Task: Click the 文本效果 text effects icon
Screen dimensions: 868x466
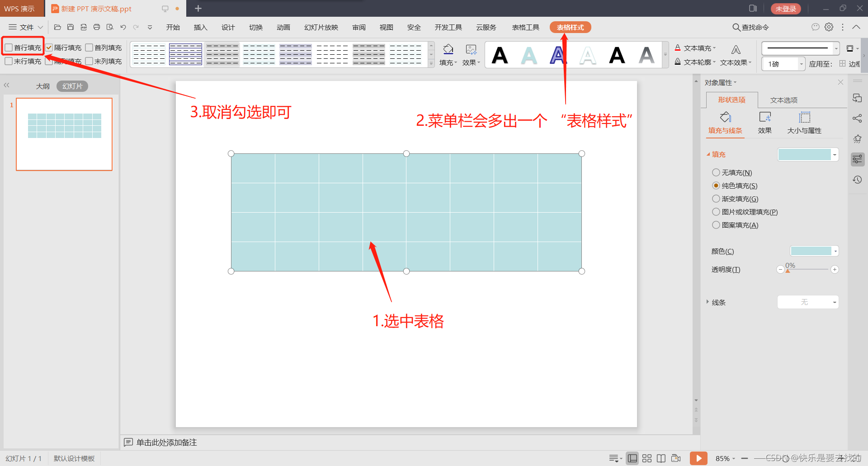Action: tap(736, 55)
